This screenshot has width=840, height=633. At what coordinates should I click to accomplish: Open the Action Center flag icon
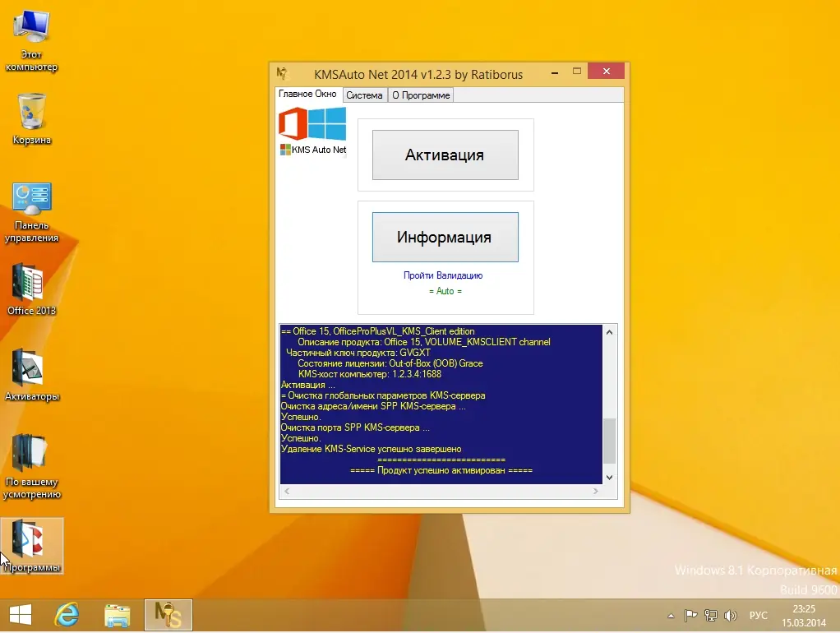[690, 615]
